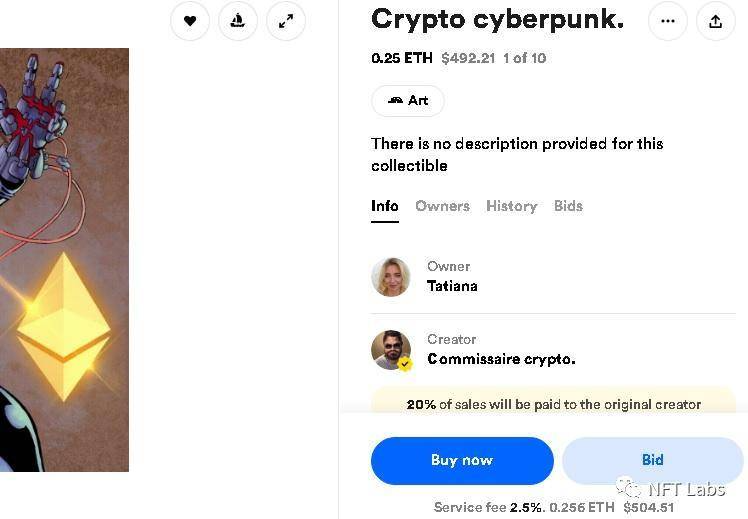Screen dimensions: 748x519
Task: Click the 0.25 ETH price text
Action: [402, 58]
